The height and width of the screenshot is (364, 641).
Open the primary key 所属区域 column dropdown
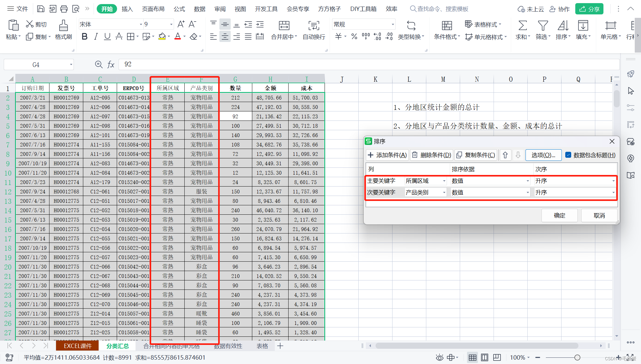point(444,181)
